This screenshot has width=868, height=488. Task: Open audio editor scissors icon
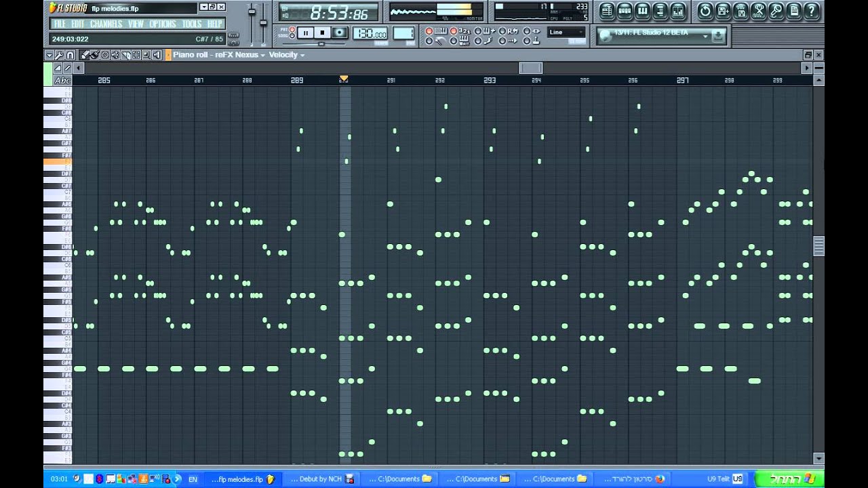pyautogui.click(x=759, y=11)
